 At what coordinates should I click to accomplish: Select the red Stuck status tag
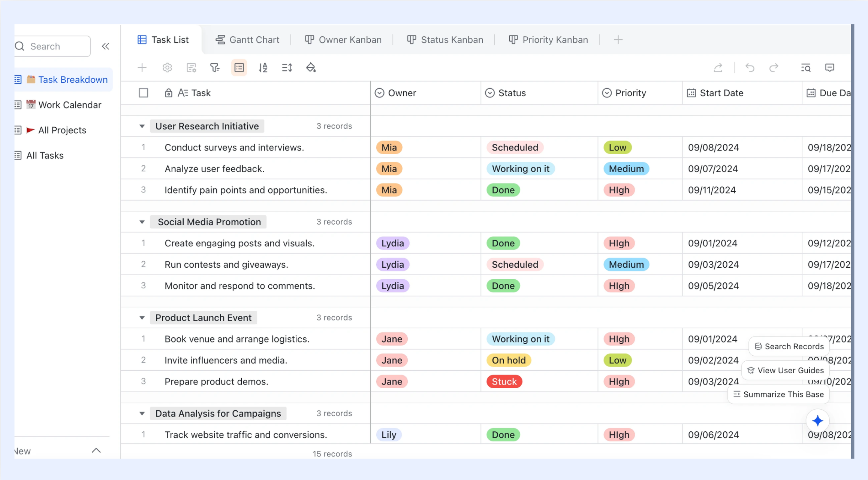(x=504, y=382)
